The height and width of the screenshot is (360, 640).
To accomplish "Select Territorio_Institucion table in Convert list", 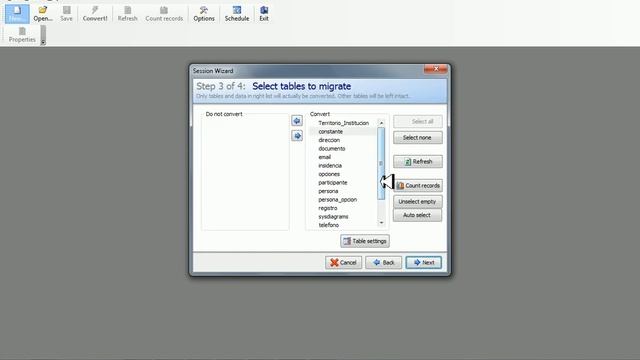I will 343,123.
